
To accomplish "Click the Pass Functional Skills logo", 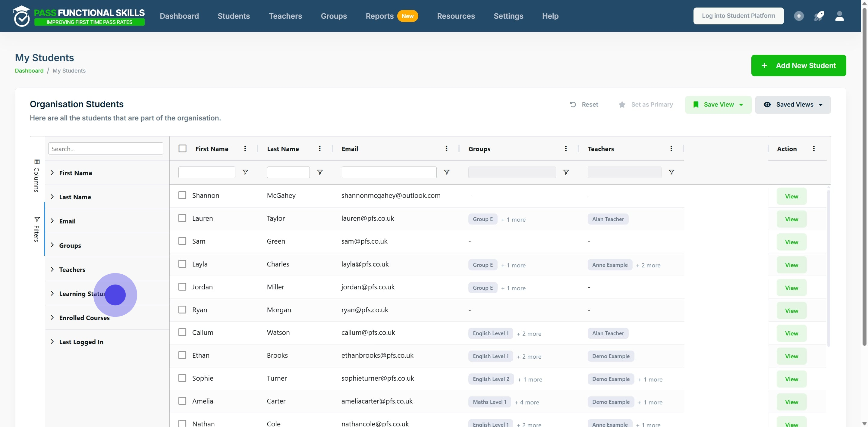I will [79, 16].
